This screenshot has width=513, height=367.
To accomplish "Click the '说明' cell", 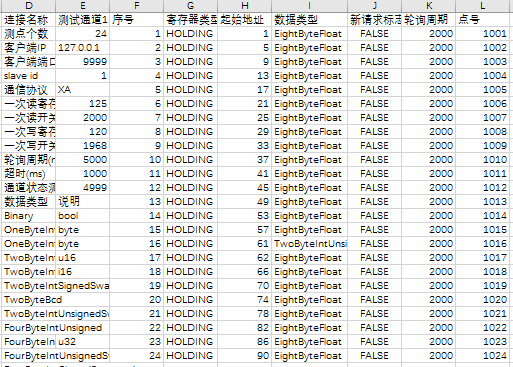I will pyautogui.click(x=82, y=202).
